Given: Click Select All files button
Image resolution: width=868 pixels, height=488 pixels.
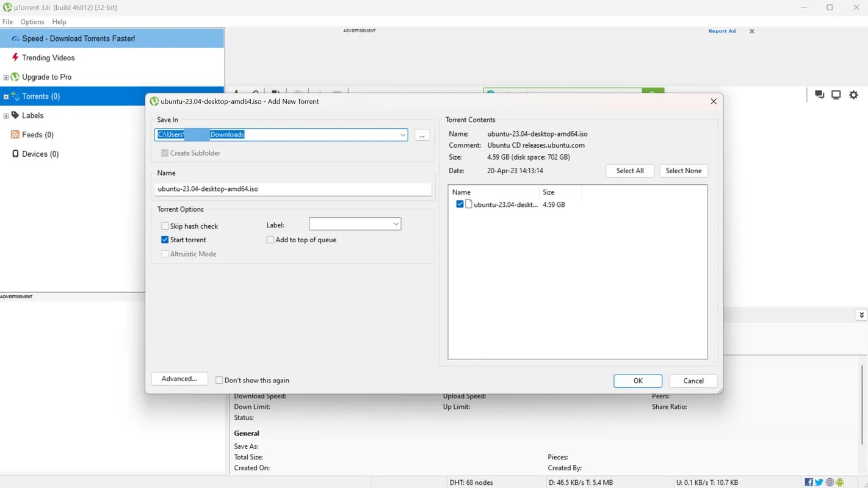Looking at the screenshot, I should pos(630,171).
